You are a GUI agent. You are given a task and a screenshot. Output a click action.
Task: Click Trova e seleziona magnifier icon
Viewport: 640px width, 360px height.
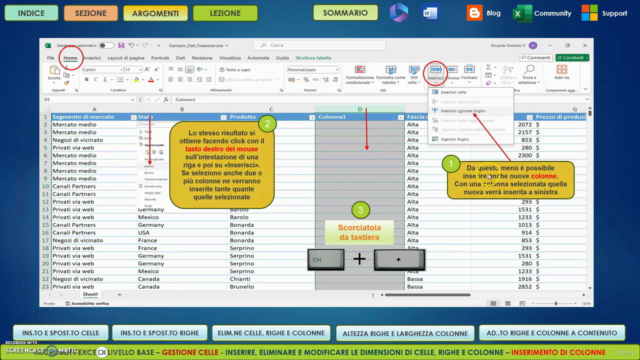click(529, 70)
